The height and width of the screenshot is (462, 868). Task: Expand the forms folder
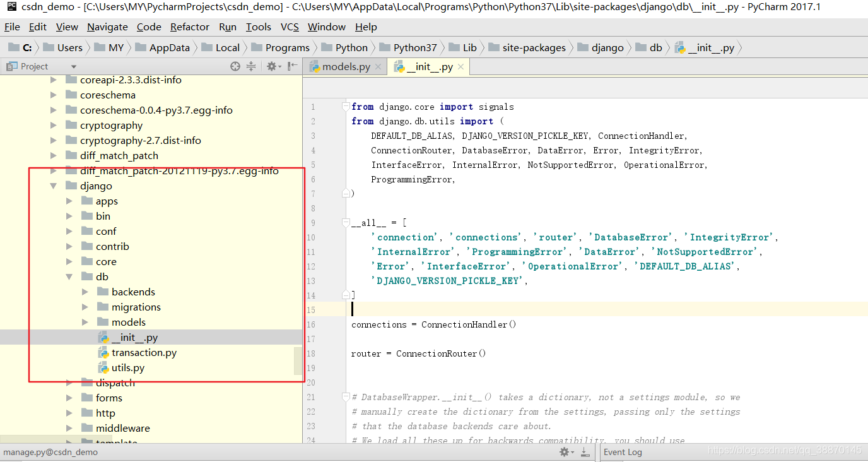tap(69, 398)
